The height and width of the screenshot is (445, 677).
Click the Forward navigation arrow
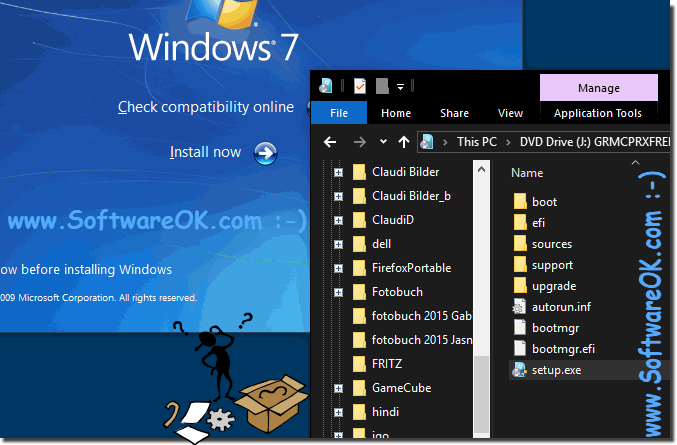pyautogui.click(x=359, y=142)
